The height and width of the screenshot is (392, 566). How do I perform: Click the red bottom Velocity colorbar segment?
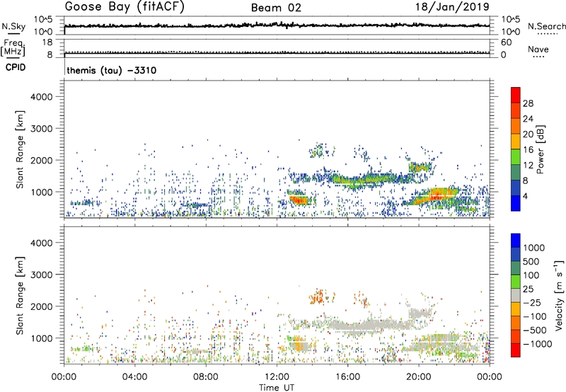516,350
